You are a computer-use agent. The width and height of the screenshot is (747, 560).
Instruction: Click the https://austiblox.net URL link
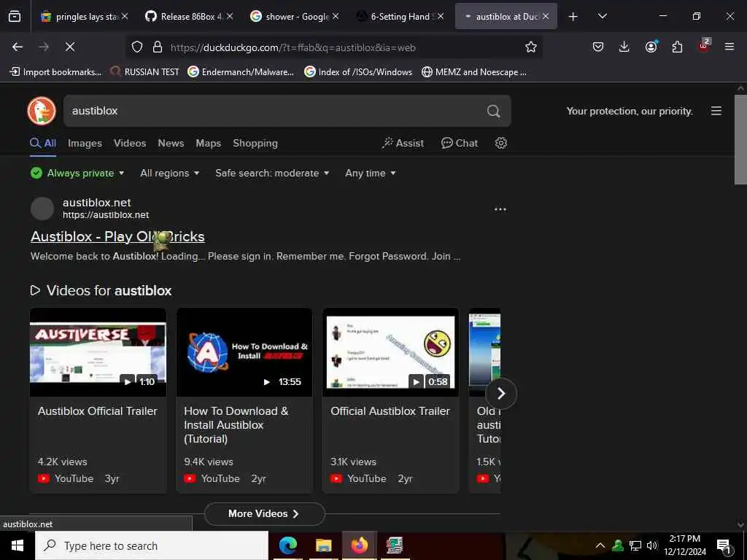point(106,215)
